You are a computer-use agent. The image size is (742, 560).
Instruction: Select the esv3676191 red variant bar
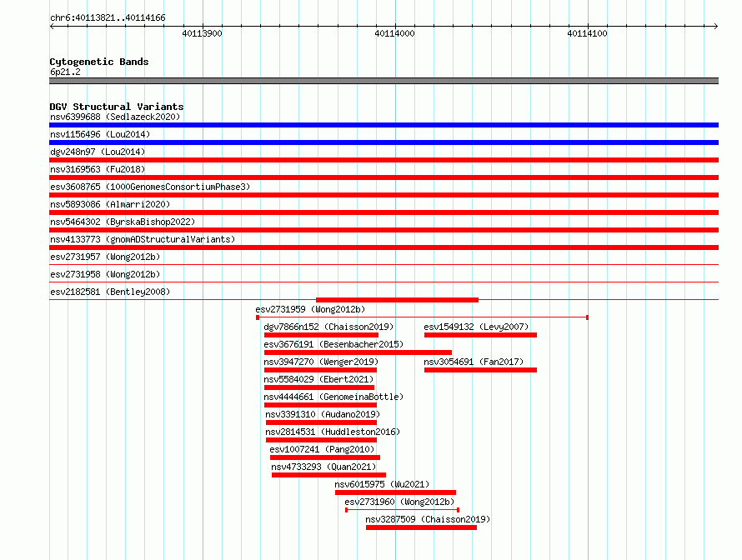coord(358,352)
